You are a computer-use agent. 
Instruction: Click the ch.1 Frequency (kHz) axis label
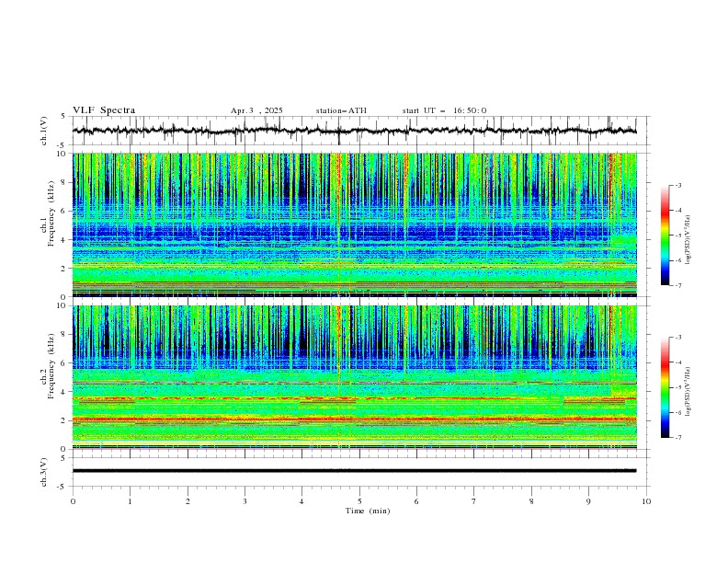coord(48,212)
